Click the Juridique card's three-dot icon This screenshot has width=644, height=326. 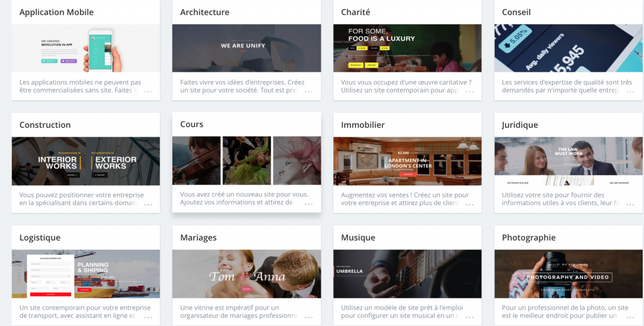(x=630, y=205)
